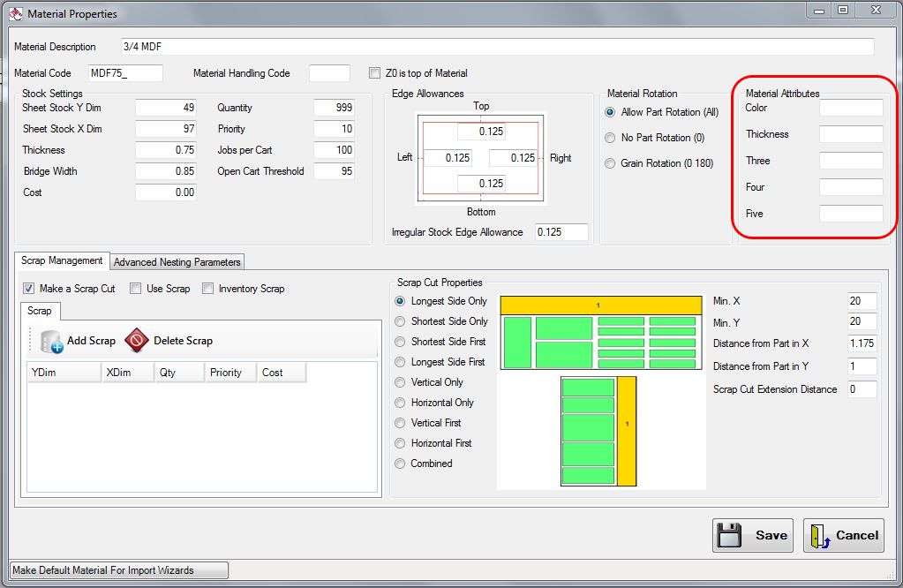
Task: Click the Qty column header
Action: pos(179,373)
